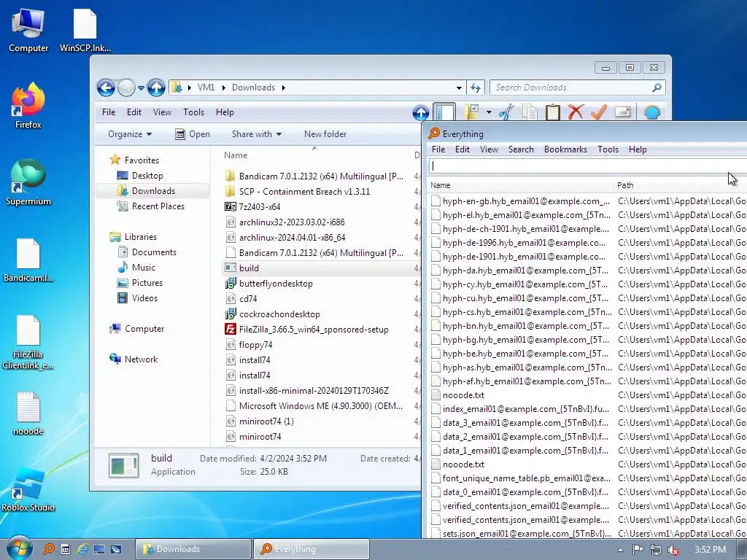Expand dropdown arrow beside folder options icon

(489, 112)
